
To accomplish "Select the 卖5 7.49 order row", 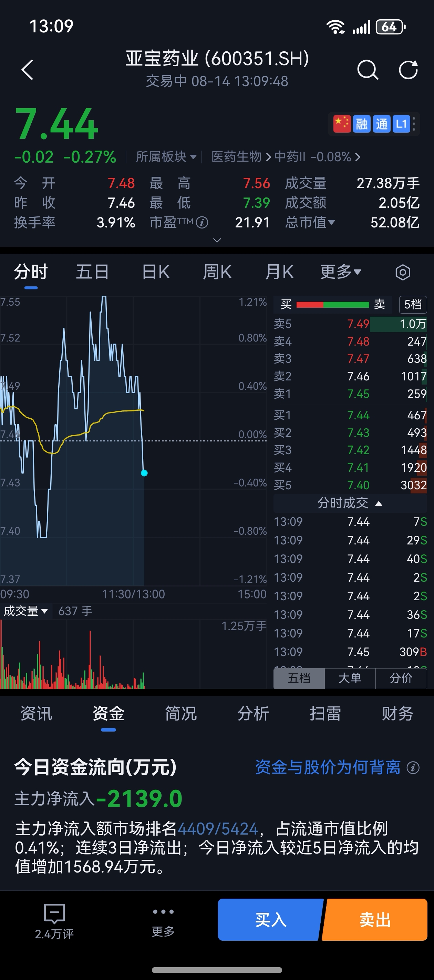I will point(350,324).
